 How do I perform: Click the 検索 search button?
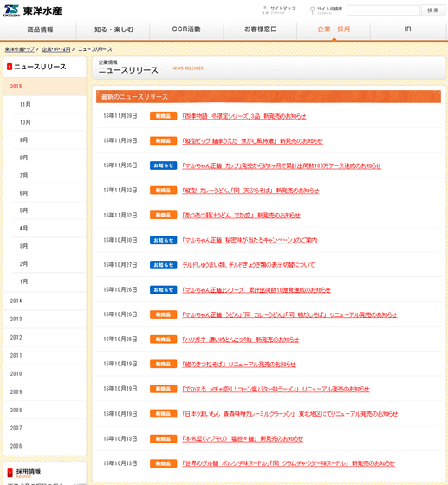point(433,10)
